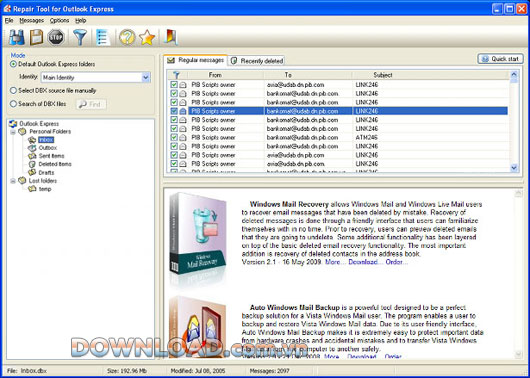This screenshot has width=530, height=378.
Task: Follow Download link for Windows Mail Recovery
Action: (x=365, y=262)
